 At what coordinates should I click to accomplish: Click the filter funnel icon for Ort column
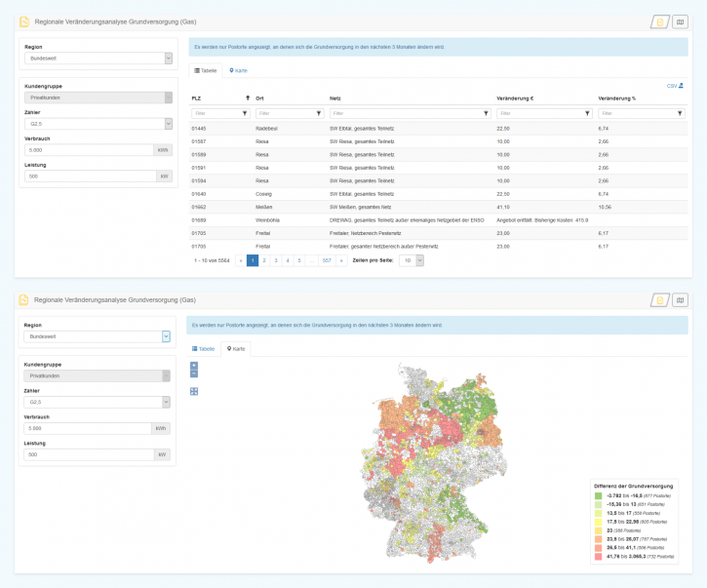pyautogui.click(x=318, y=113)
